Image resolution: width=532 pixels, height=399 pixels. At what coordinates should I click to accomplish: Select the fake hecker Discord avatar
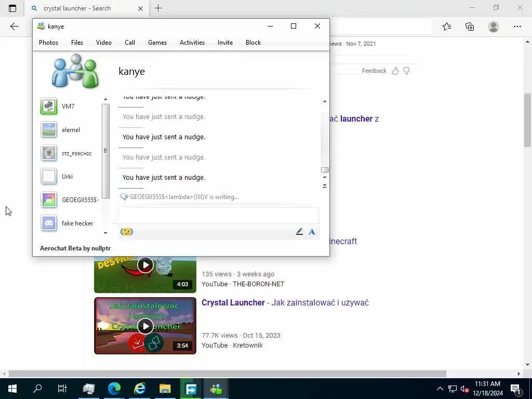pos(49,223)
